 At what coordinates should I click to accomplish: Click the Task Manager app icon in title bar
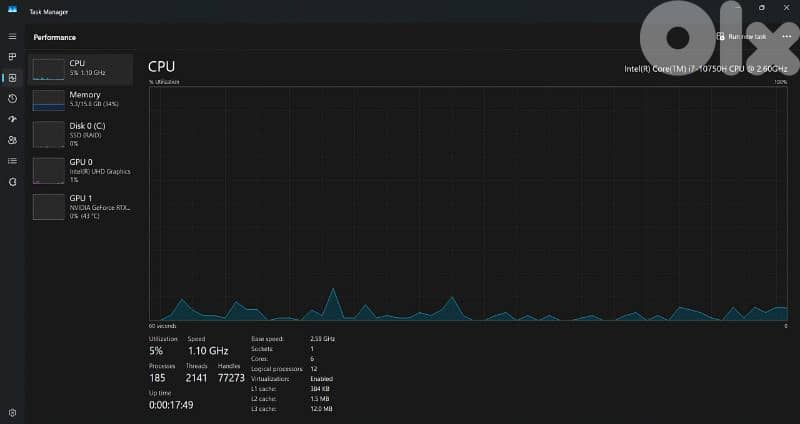(12, 7)
